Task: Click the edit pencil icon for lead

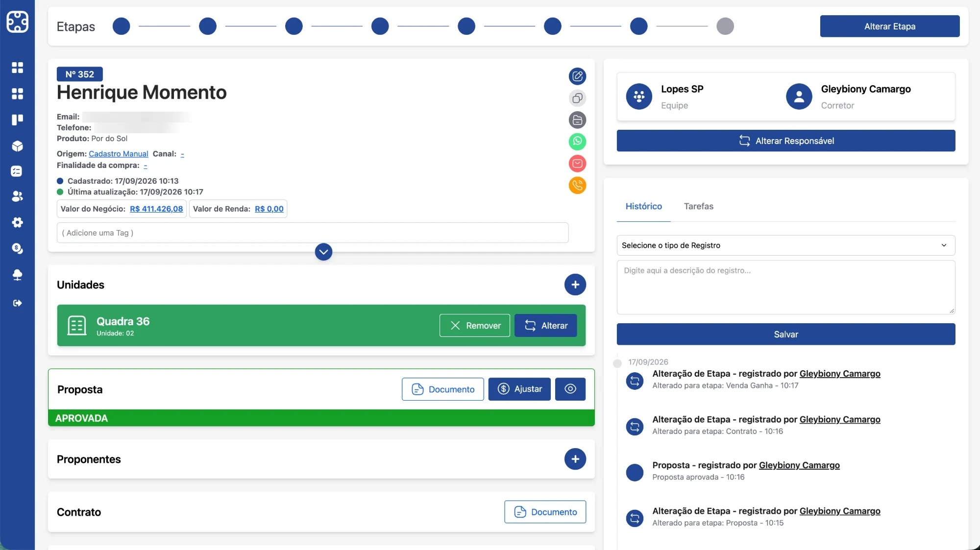Action: click(577, 76)
